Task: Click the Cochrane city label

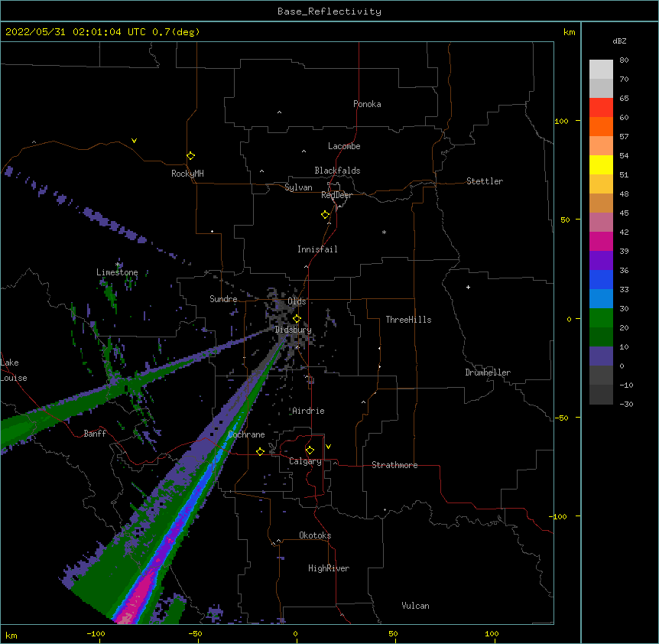Action: tap(247, 434)
